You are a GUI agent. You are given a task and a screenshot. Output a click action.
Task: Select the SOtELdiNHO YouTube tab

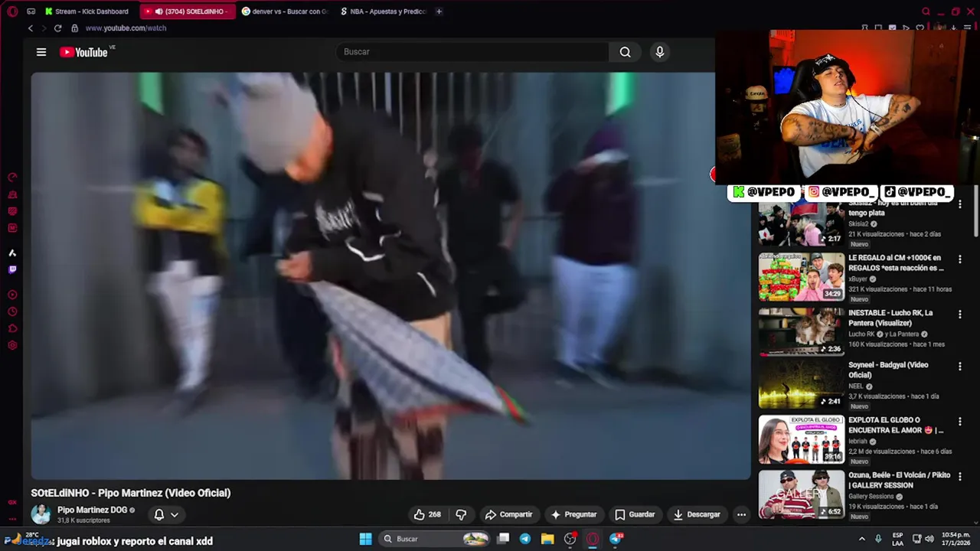pos(188,11)
